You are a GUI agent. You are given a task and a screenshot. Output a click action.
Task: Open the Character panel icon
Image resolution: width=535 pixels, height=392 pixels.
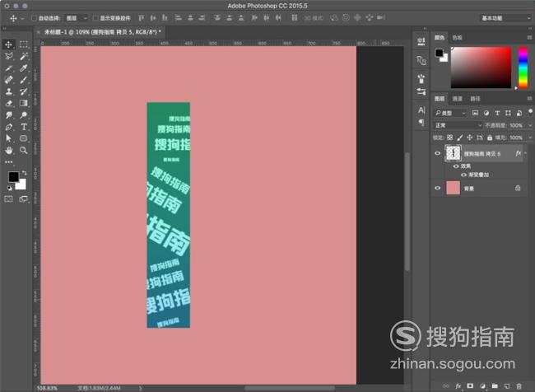(x=421, y=110)
